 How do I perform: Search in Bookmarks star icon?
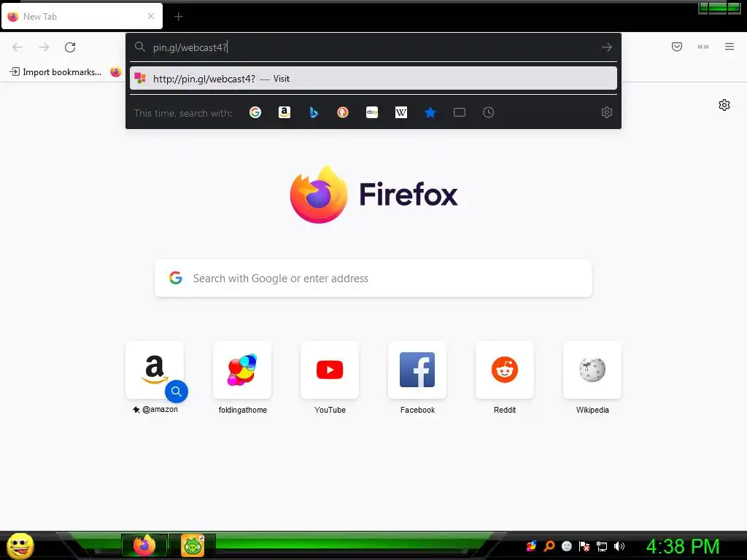[x=430, y=112]
